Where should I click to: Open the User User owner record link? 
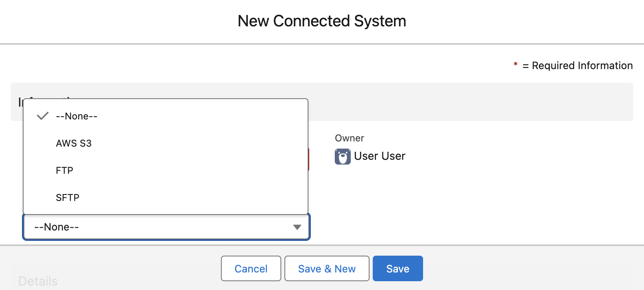[380, 156]
